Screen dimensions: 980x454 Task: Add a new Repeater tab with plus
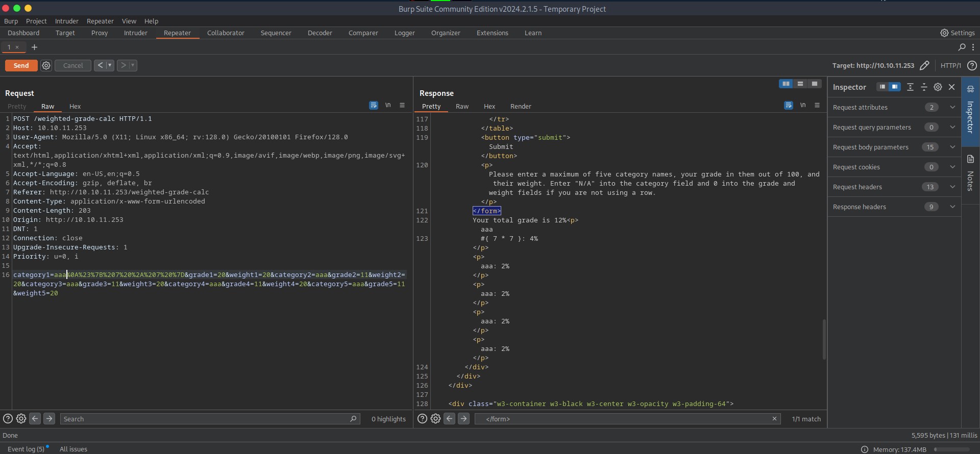34,47
